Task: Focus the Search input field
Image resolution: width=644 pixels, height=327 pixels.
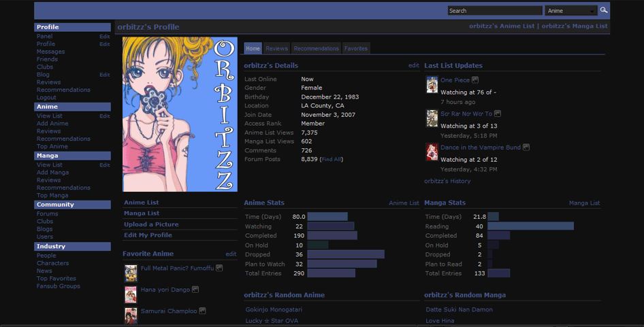Action: [x=495, y=11]
